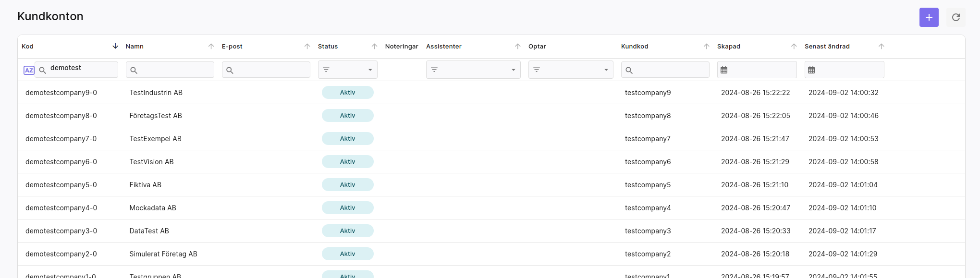This screenshot has width=980, height=278.
Task: Click the Noteringar column header
Action: (x=401, y=46)
